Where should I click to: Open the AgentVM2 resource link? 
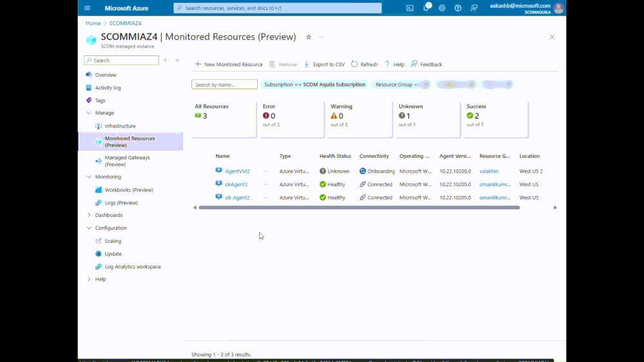pyautogui.click(x=237, y=171)
